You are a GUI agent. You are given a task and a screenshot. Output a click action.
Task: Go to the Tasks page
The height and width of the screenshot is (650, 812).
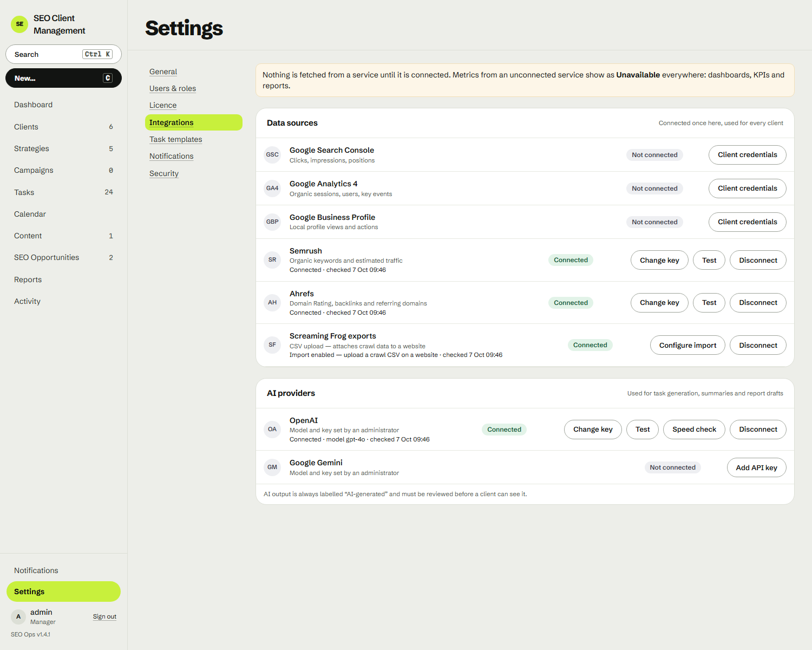click(63, 192)
